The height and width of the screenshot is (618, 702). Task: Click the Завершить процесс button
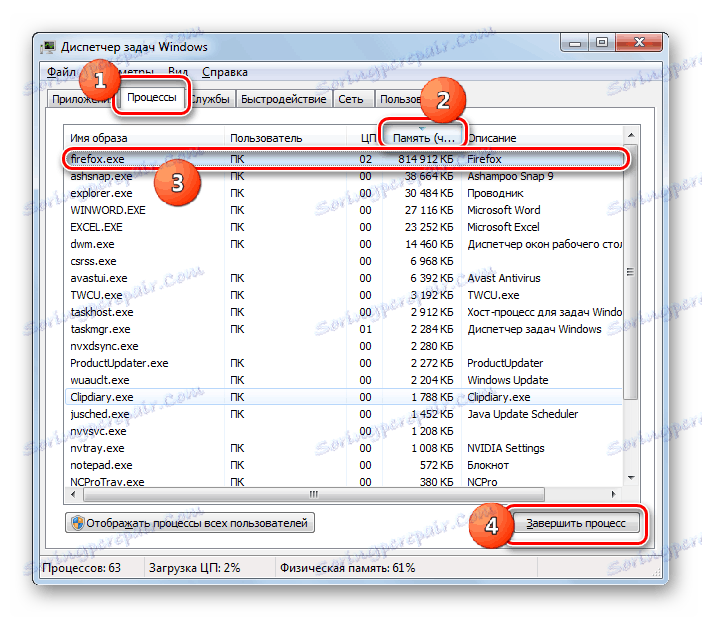point(576,523)
